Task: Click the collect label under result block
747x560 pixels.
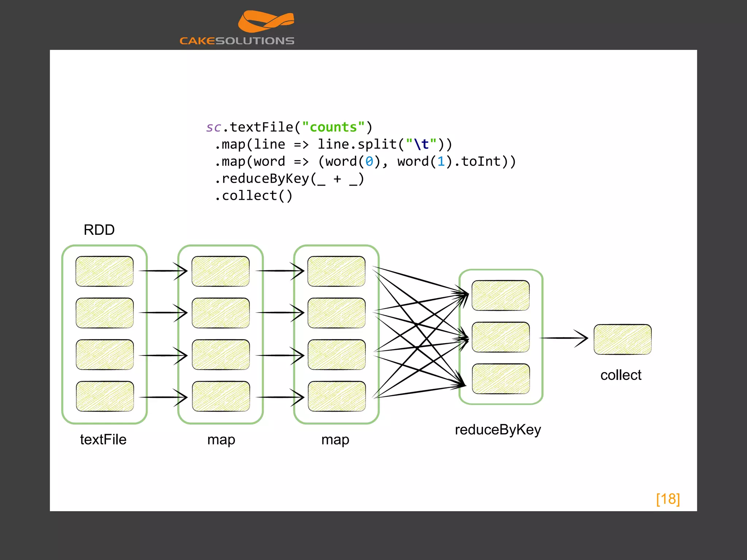Action: click(620, 375)
